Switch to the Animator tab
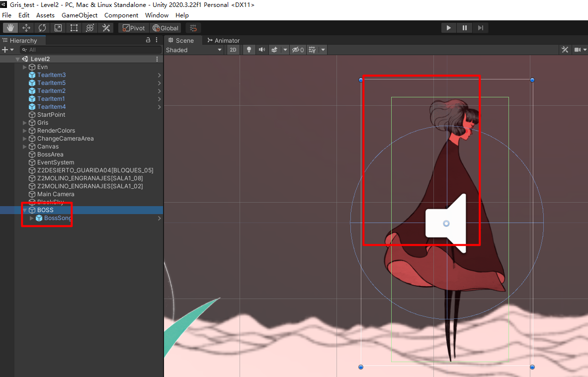Viewport: 588px width, 377px height. (224, 40)
